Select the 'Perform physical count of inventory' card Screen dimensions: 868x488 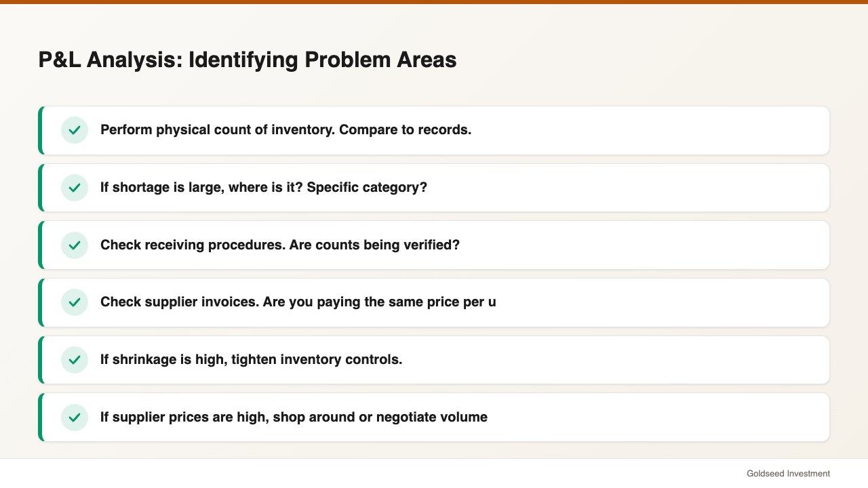click(434, 130)
